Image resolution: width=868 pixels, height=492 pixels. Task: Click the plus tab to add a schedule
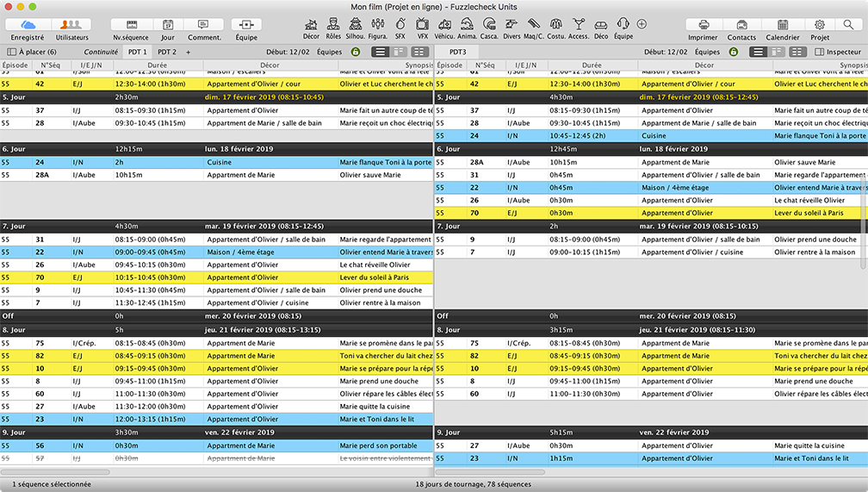coord(189,52)
